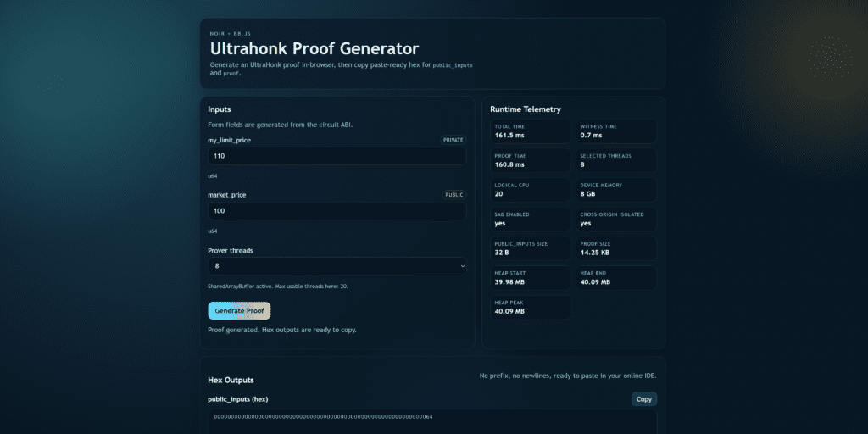Image resolution: width=868 pixels, height=434 pixels.
Task: Open the Prover threads dropdown
Action: [x=337, y=266]
